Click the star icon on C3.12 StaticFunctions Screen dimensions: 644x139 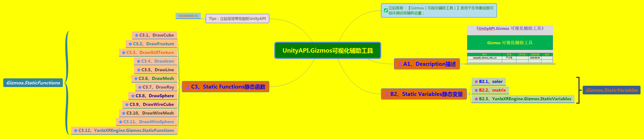[x=76, y=131]
